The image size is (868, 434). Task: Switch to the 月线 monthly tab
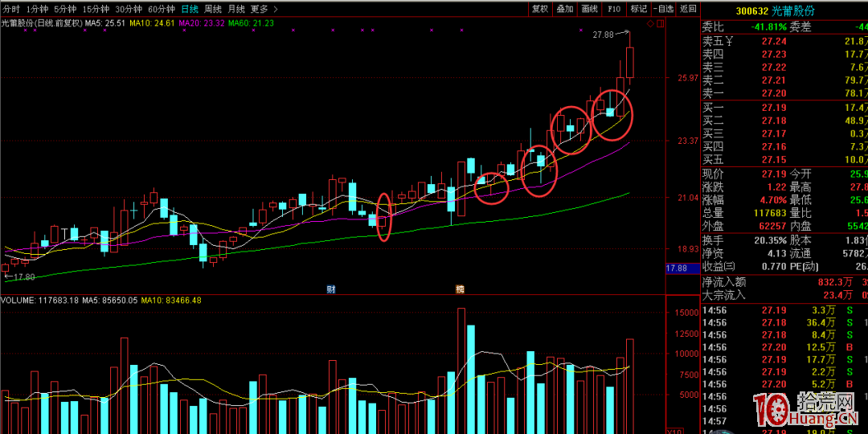coord(235,9)
